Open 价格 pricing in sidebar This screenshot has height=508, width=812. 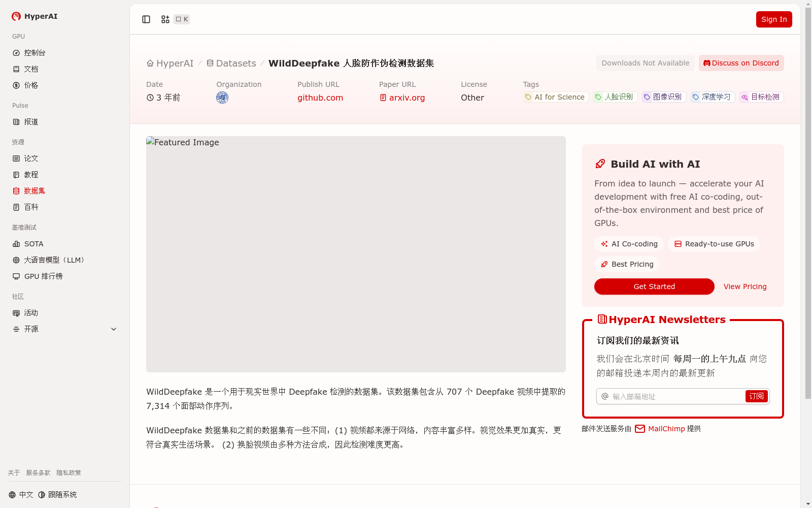coord(65,85)
